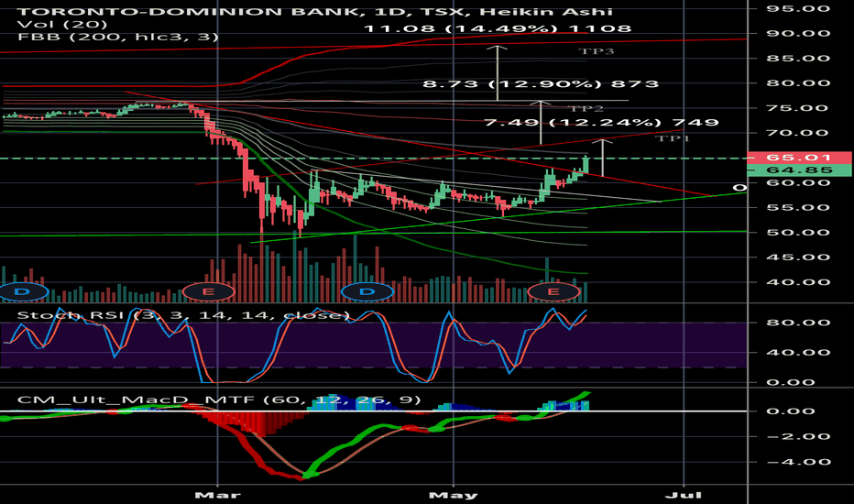Click the Stoch RSI indicator legend
Screen dimensions: 854x504
[183, 315]
